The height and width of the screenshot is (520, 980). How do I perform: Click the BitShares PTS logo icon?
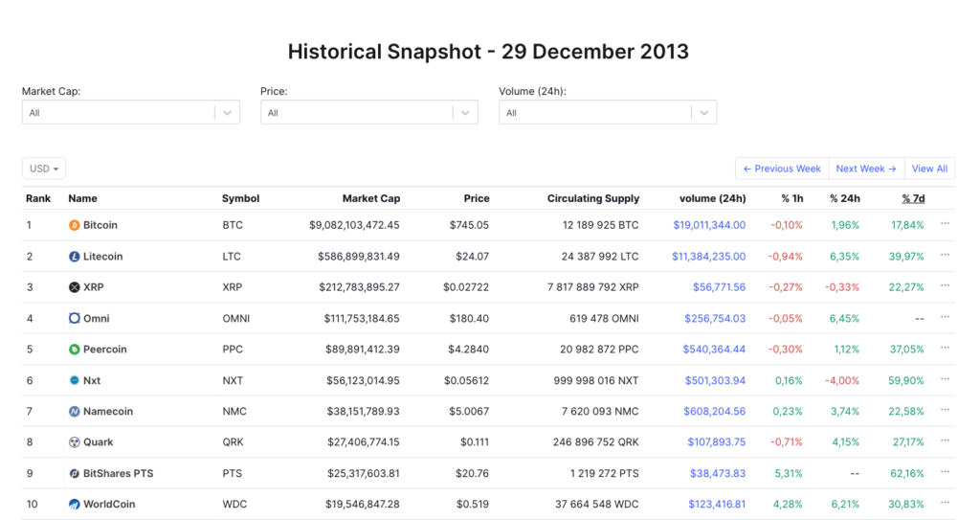click(x=75, y=474)
